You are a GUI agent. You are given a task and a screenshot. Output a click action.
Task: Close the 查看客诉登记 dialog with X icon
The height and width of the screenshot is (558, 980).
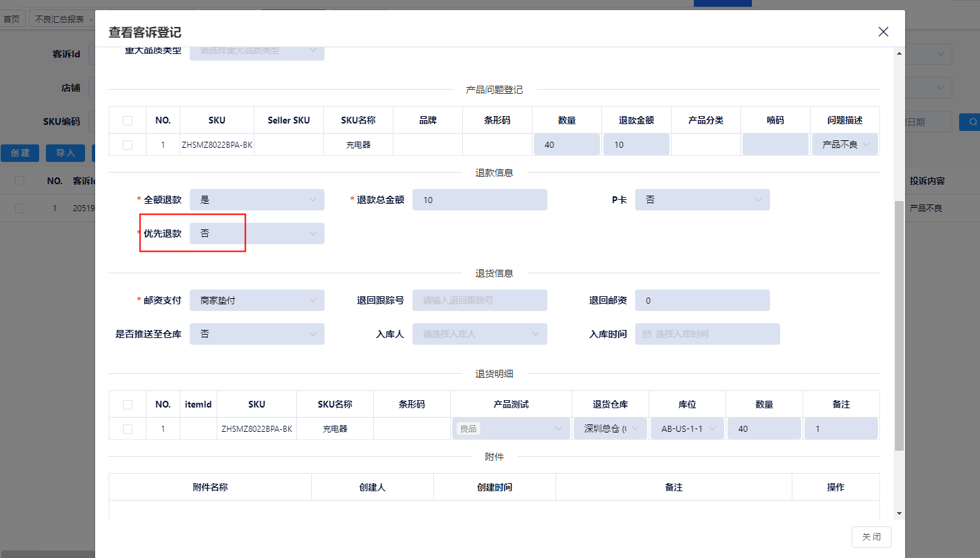883,32
